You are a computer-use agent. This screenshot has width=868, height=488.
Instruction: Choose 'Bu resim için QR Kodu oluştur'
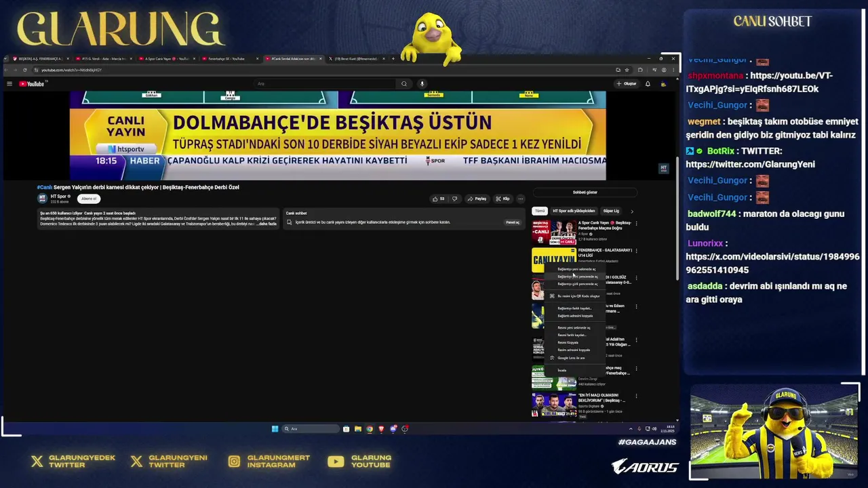click(576, 296)
